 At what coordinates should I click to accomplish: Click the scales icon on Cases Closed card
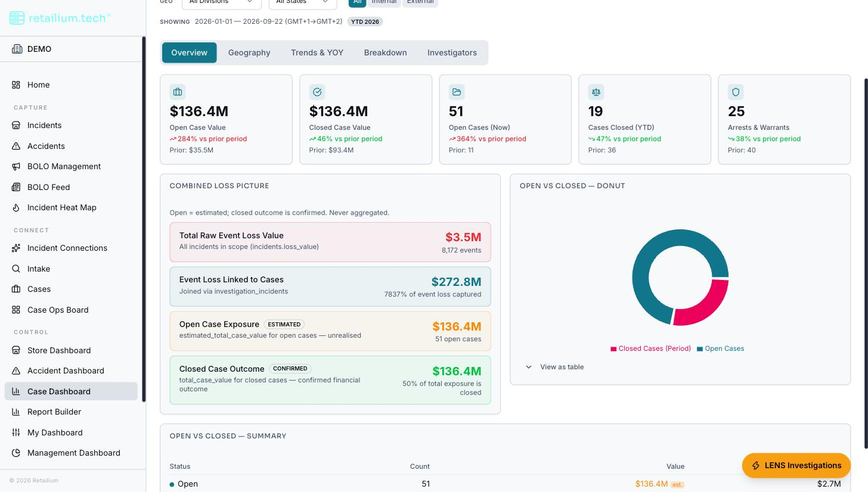click(596, 92)
